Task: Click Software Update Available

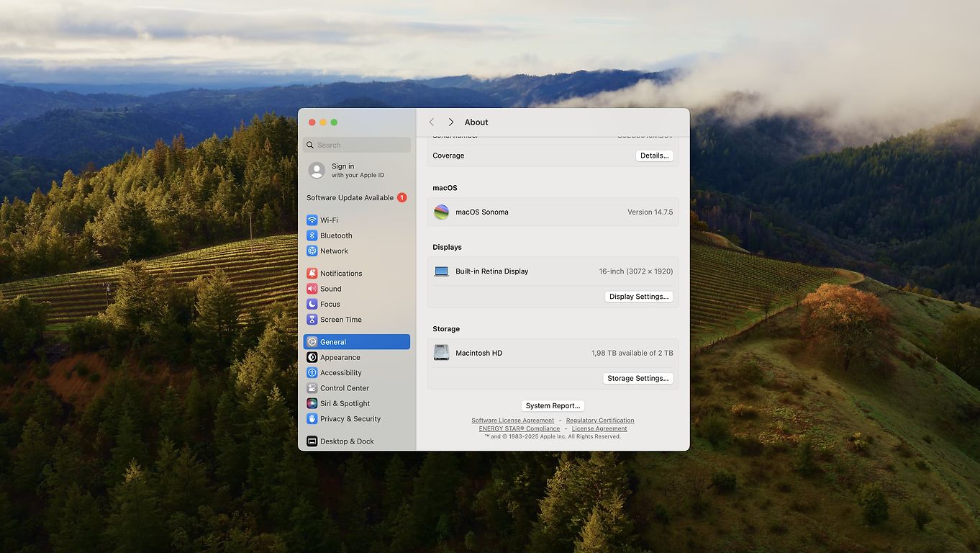Action: point(357,197)
